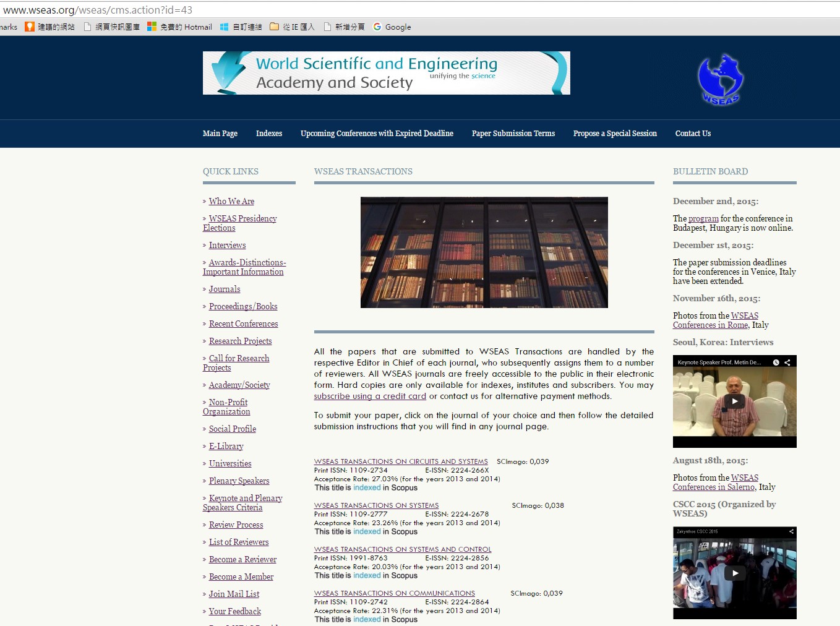The height and width of the screenshot is (626, 840).
Task: Open the 自訂連結 bookmark
Action: coord(241,27)
